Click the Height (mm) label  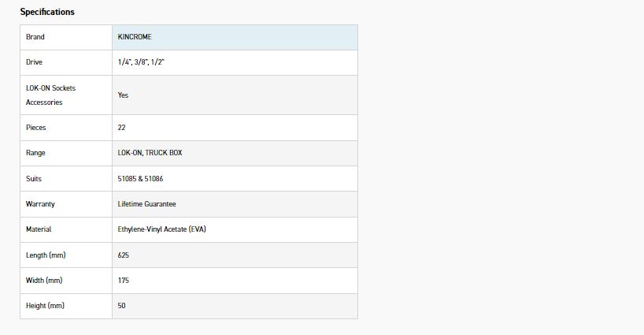45,306
